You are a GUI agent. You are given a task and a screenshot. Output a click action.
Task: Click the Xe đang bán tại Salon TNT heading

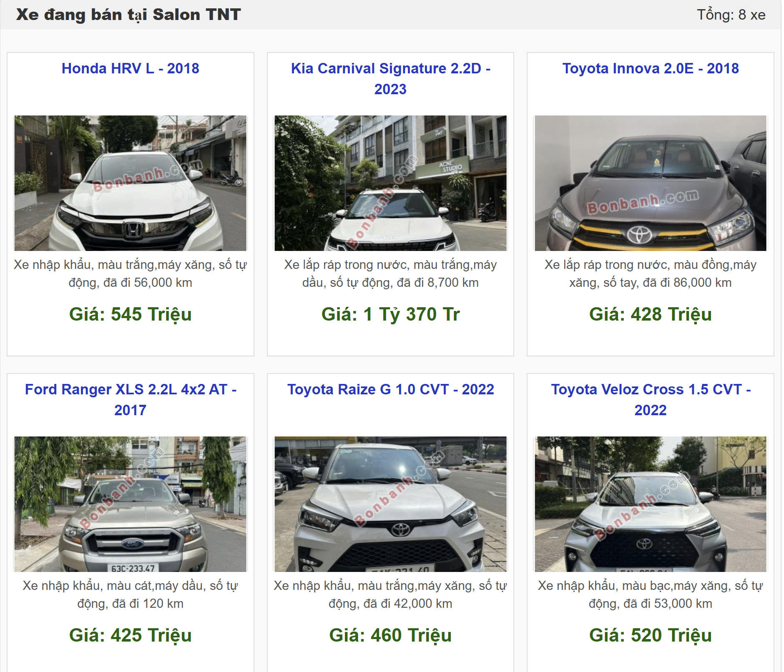coord(128,15)
